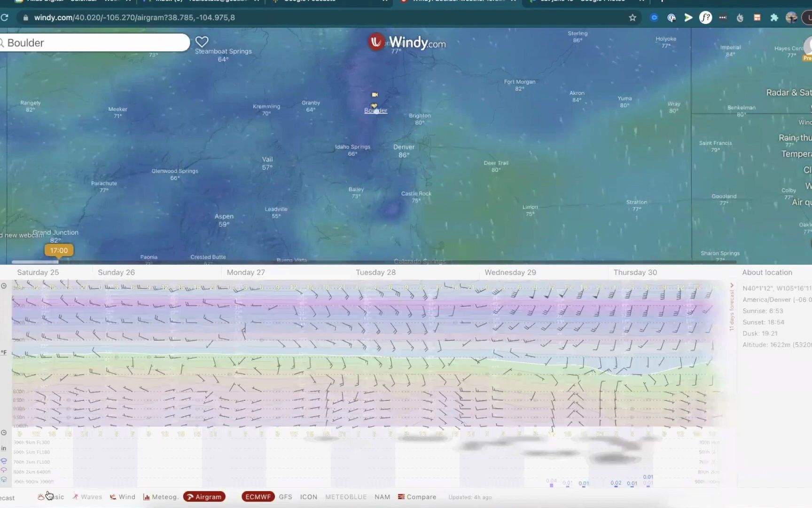Click the purple rain cloud icon
812x508 pixels.
(x=4, y=470)
